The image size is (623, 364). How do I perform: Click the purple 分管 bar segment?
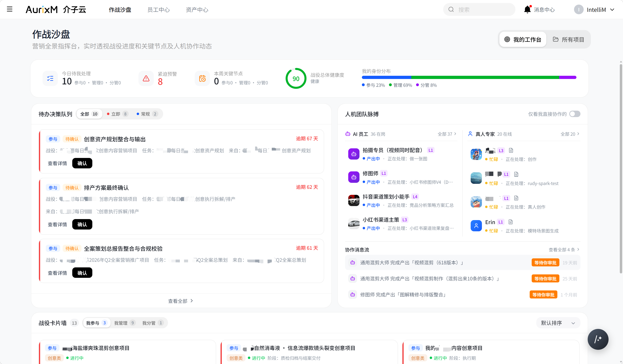pyautogui.click(x=568, y=77)
